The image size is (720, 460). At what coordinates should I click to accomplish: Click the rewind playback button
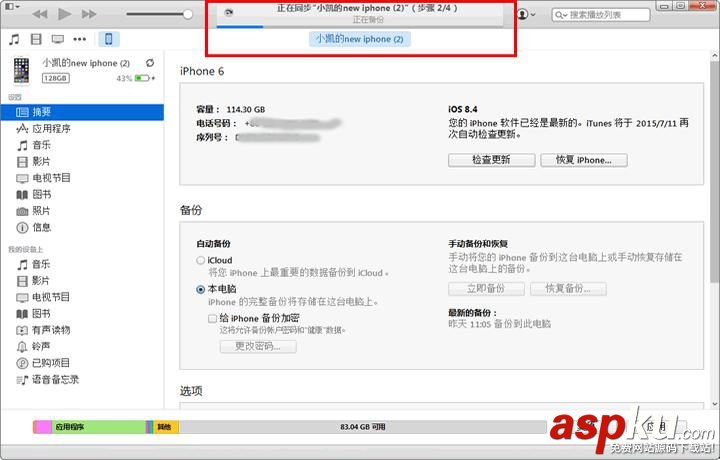(39, 14)
